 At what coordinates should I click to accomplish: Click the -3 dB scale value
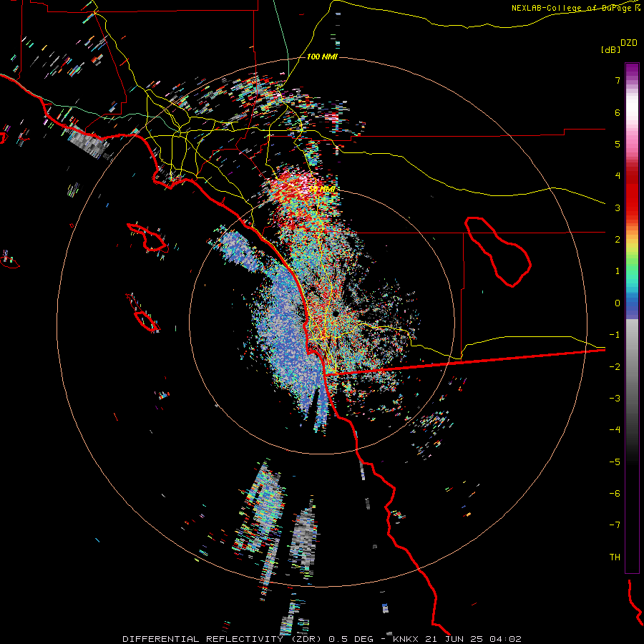click(x=615, y=398)
